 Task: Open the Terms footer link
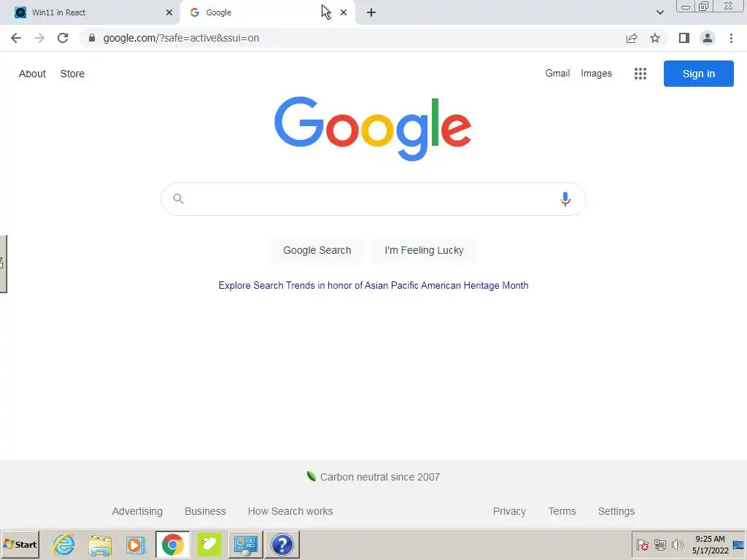(x=562, y=511)
